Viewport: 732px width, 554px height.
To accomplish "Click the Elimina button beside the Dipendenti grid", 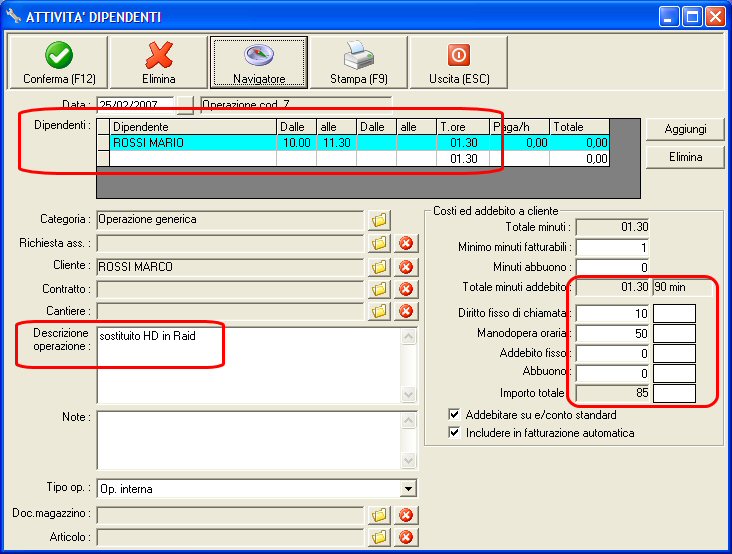I will pos(685,157).
